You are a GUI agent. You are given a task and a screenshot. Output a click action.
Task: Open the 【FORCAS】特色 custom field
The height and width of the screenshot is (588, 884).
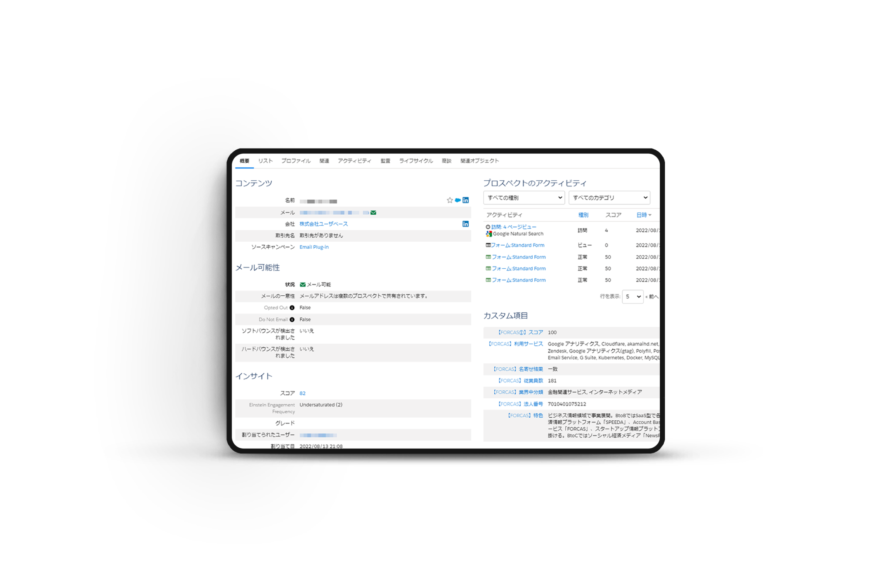524,416
